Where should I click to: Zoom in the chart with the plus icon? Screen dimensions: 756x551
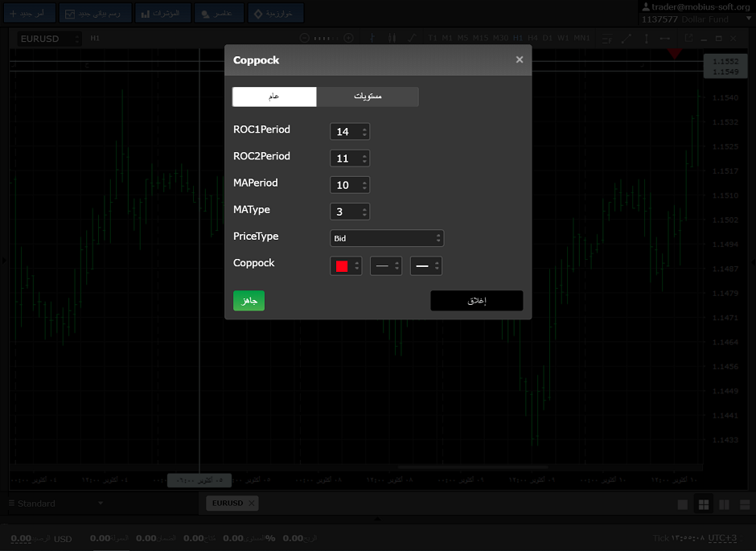click(348, 38)
